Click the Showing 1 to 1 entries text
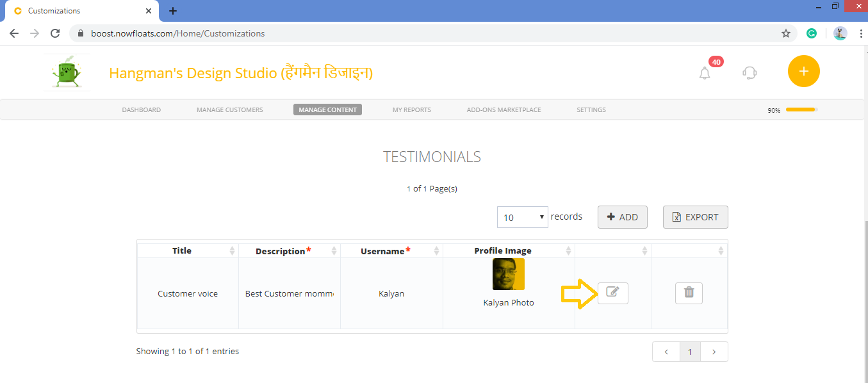868x383 pixels. click(x=188, y=351)
